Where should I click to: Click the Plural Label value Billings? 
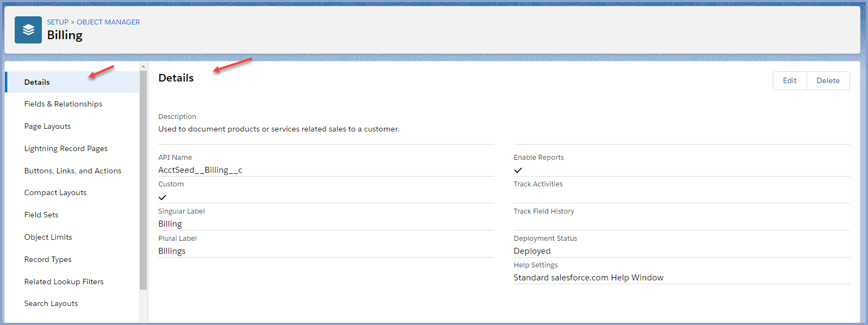click(x=172, y=251)
